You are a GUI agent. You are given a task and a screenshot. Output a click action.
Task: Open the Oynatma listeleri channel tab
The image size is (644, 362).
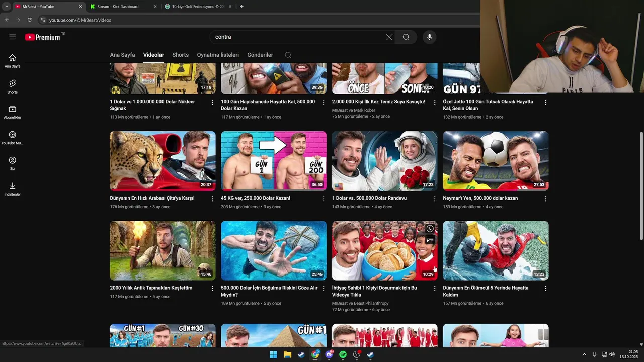[x=218, y=55]
